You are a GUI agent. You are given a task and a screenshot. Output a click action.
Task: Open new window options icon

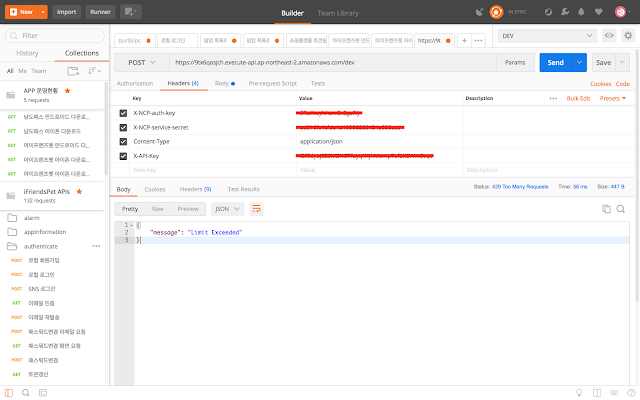tap(131, 12)
